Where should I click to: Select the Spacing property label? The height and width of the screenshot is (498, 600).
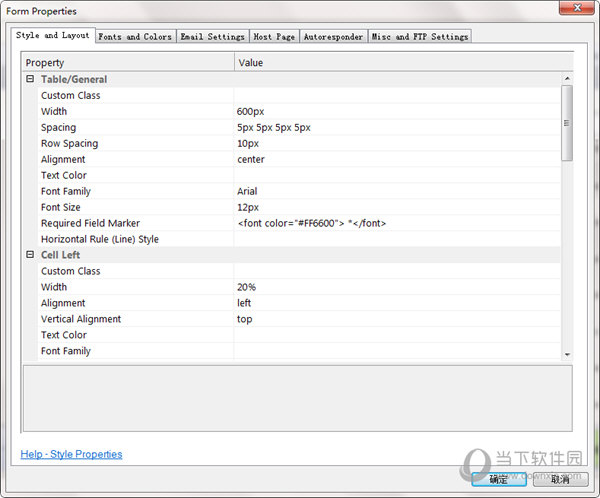tap(59, 127)
